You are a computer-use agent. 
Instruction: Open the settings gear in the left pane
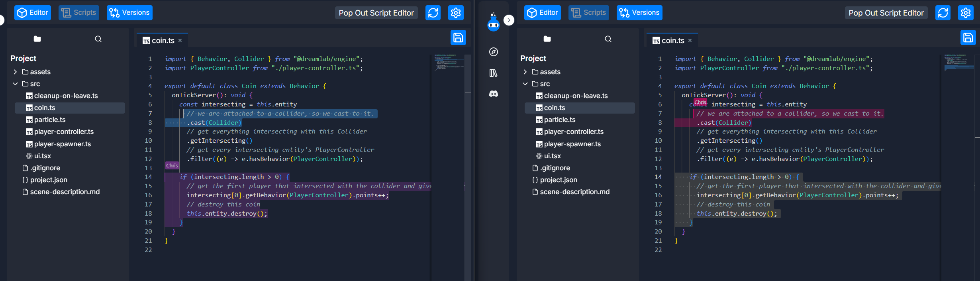click(x=456, y=13)
